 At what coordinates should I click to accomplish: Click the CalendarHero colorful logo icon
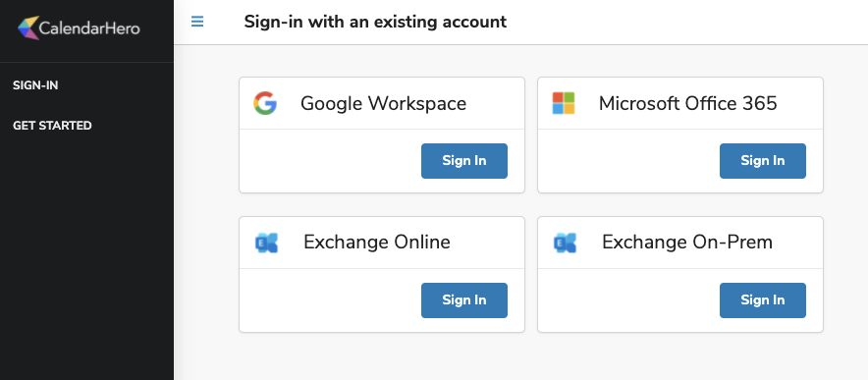[28, 27]
